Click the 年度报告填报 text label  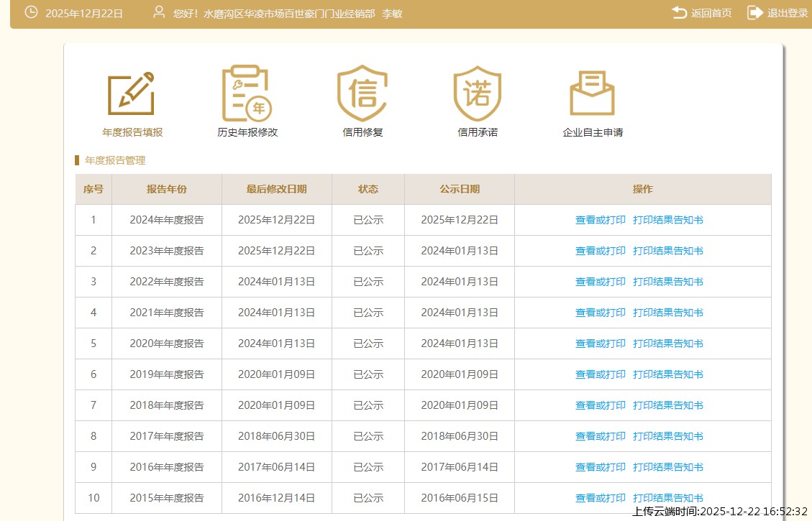pyautogui.click(x=132, y=133)
